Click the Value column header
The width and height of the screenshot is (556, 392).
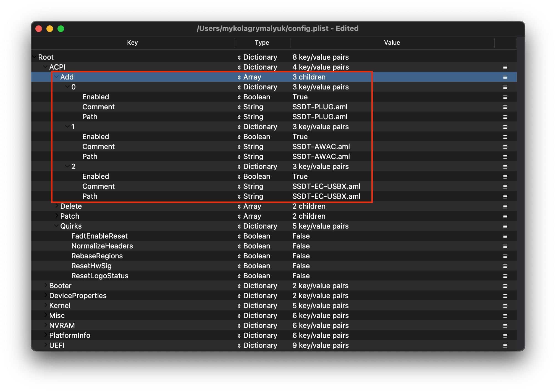pyautogui.click(x=392, y=43)
